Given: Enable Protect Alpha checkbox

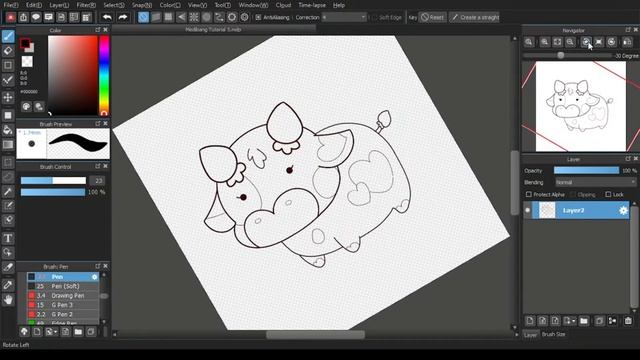Looking at the screenshot, I should click(x=529, y=194).
